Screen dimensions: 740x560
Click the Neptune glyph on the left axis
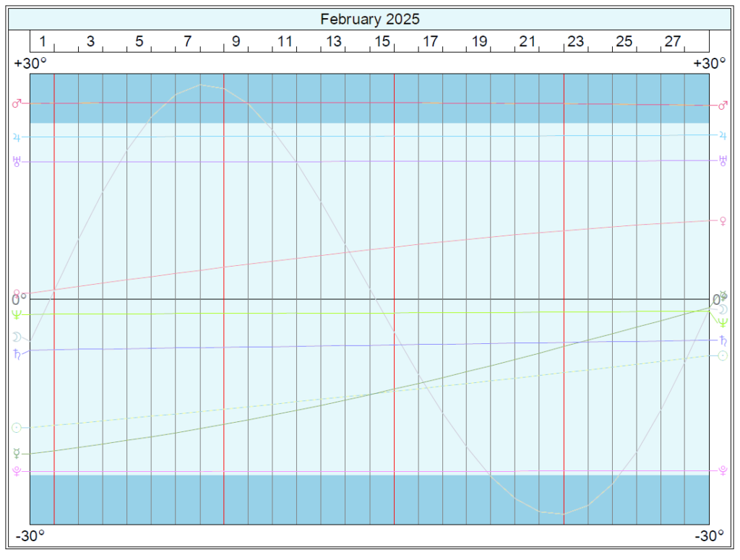(x=16, y=314)
